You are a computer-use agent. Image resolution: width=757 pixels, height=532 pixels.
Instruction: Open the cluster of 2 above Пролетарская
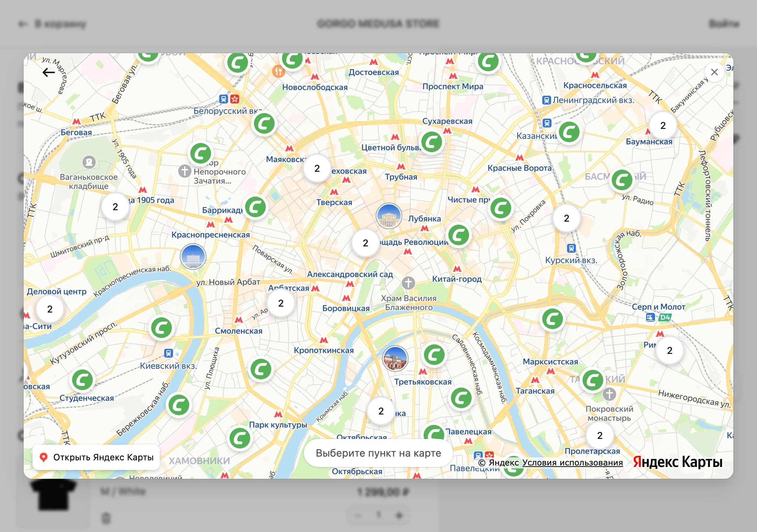tap(600, 436)
